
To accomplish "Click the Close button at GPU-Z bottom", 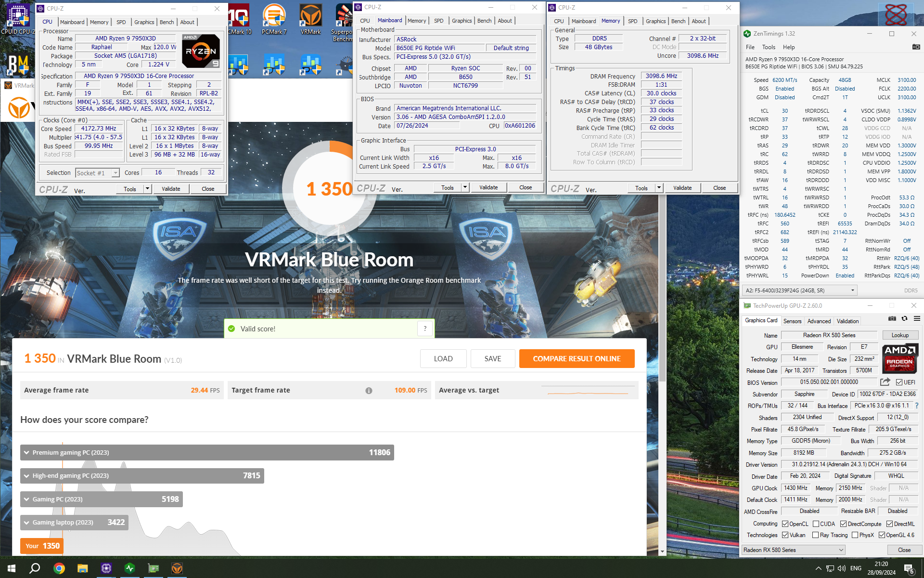I will tap(904, 550).
